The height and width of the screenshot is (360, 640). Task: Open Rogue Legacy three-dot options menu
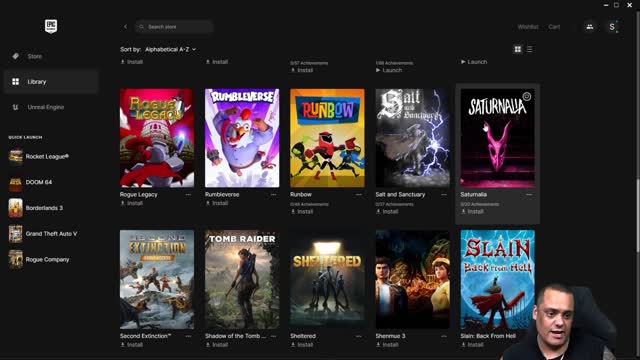pyautogui.click(x=188, y=195)
